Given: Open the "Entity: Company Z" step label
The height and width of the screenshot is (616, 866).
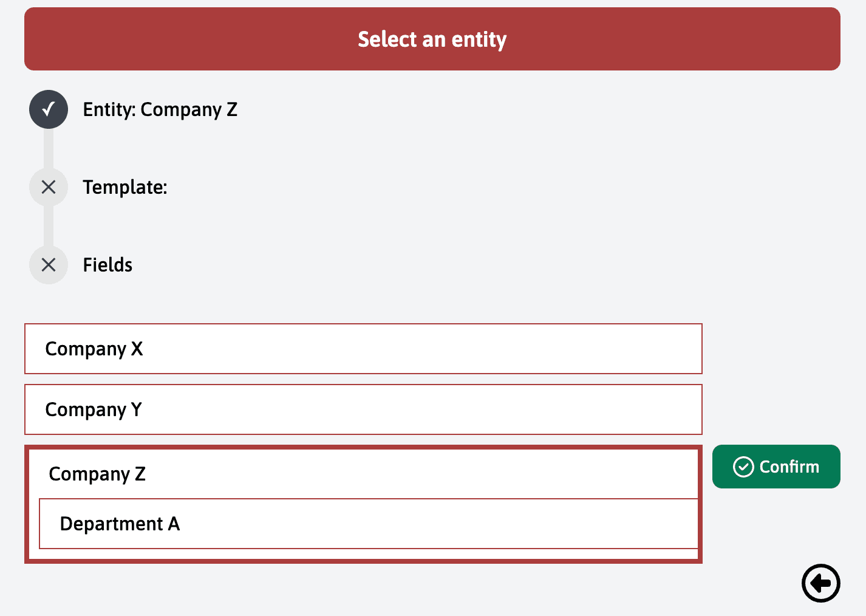Looking at the screenshot, I should pyautogui.click(x=160, y=110).
